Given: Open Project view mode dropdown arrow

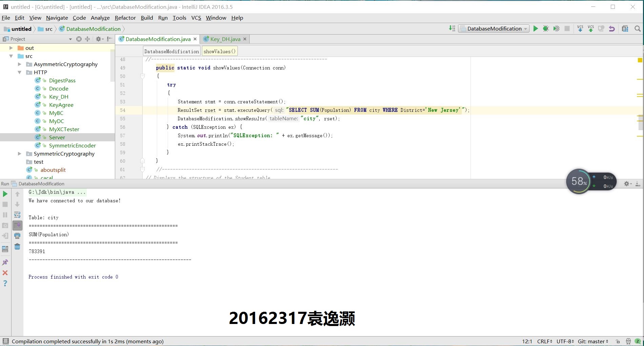Looking at the screenshot, I should pyautogui.click(x=70, y=39).
